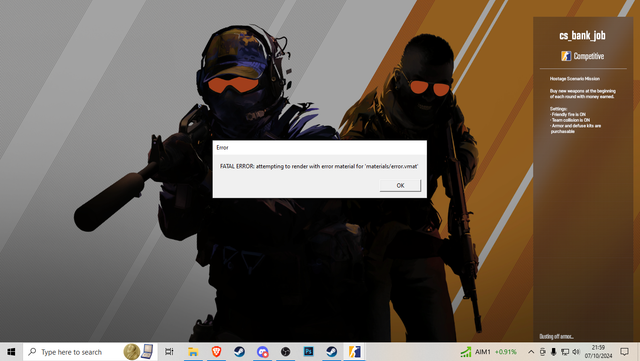Open the Windows Start menu
The width and height of the screenshot is (640, 361).
(11, 352)
